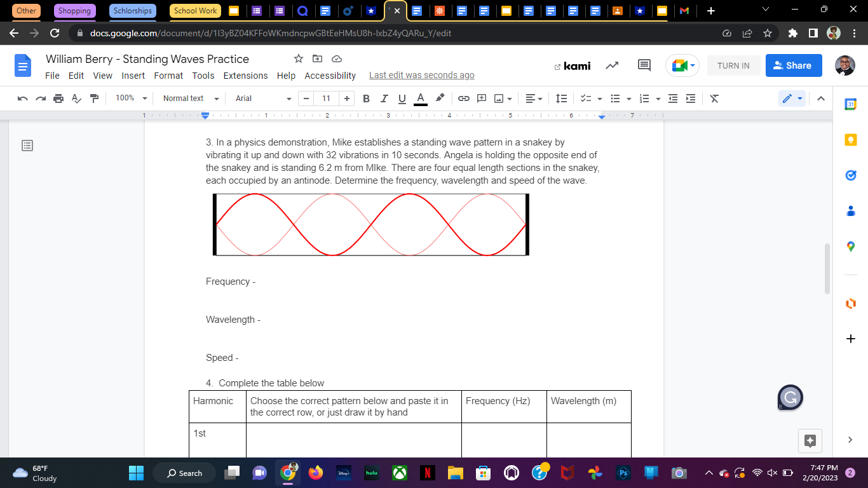This screenshot has height=488, width=868.
Task: Increase font size with plus button
Action: point(346,98)
